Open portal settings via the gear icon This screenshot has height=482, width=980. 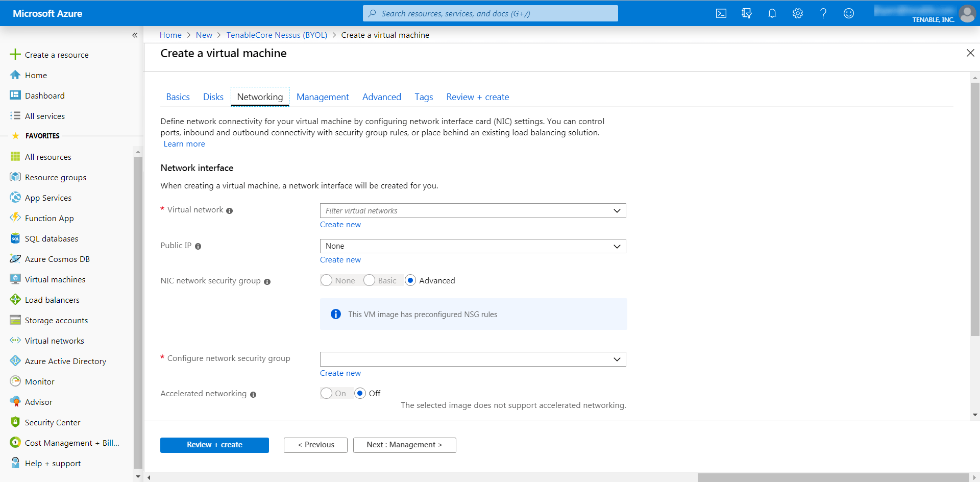[797, 13]
